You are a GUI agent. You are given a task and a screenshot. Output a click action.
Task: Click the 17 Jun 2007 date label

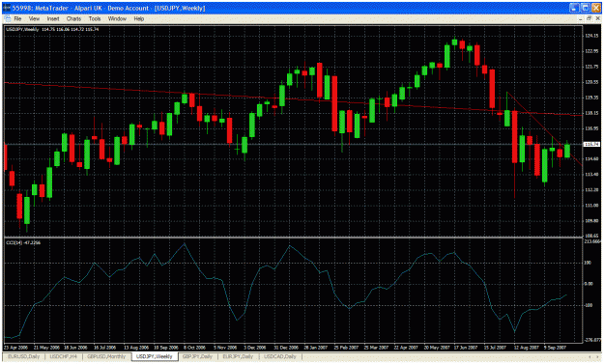point(466,347)
